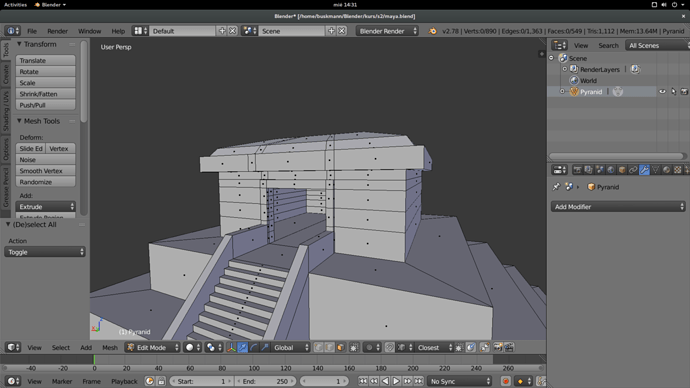Click the Translate tool button
The width and height of the screenshot is (690, 388).
(45, 60)
